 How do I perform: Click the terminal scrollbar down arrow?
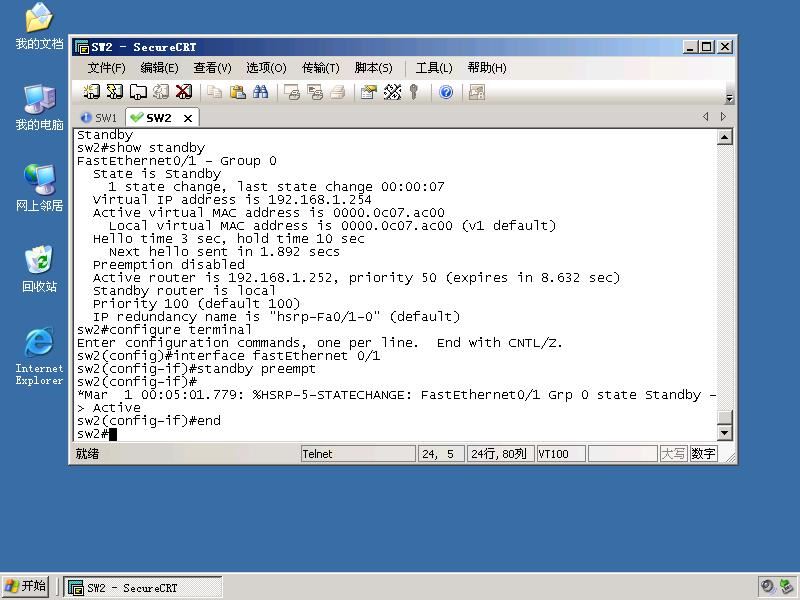(x=724, y=433)
